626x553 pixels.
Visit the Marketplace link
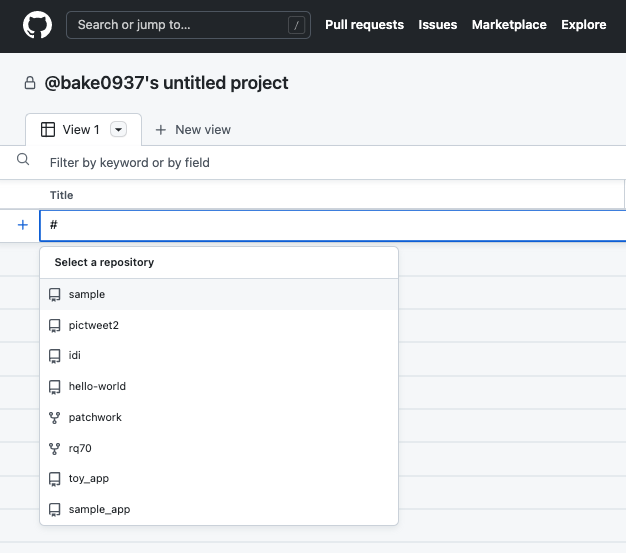point(509,25)
